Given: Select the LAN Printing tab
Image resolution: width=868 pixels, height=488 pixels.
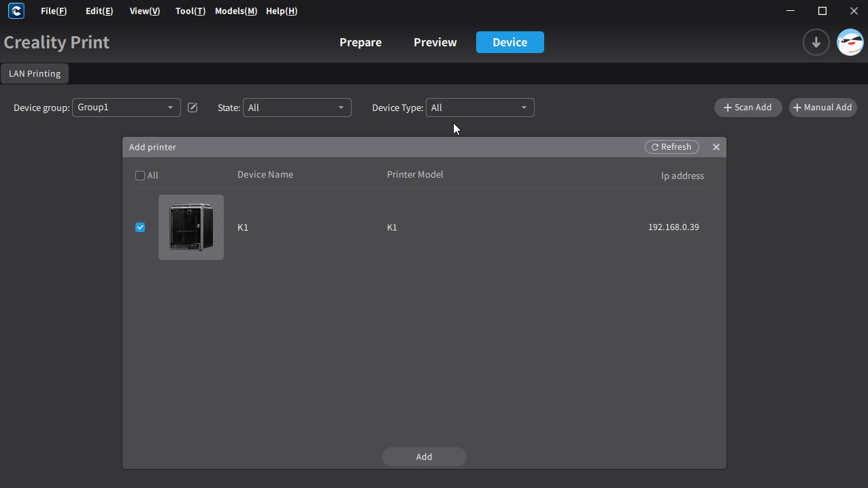Looking at the screenshot, I should (x=35, y=74).
